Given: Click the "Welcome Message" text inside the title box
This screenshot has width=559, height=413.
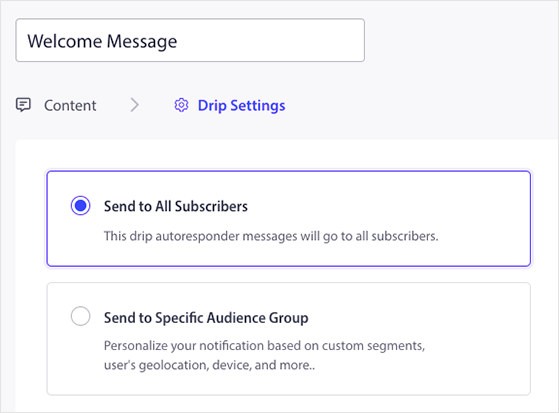Looking at the screenshot, I should pyautogui.click(x=102, y=41).
